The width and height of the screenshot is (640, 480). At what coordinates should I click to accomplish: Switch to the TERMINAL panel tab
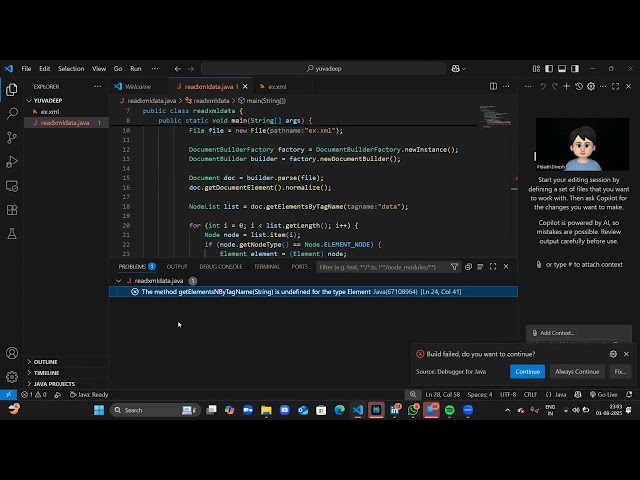[267, 267]
